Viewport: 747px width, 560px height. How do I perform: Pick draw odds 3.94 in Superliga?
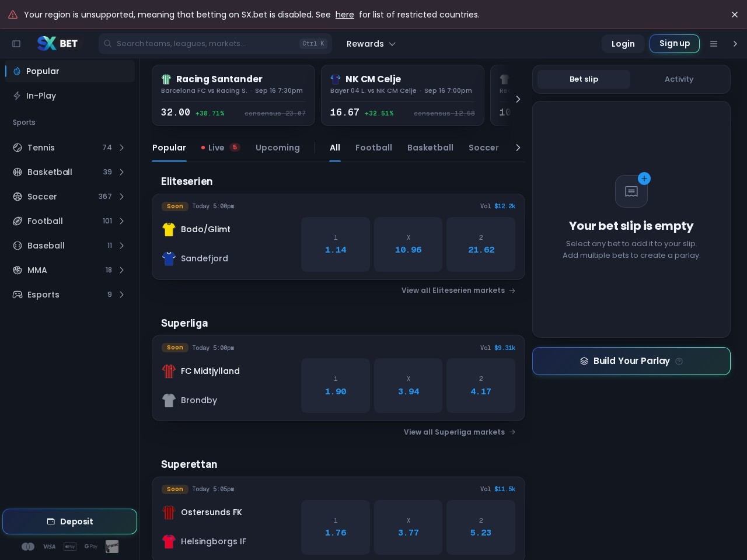[409, 386]
